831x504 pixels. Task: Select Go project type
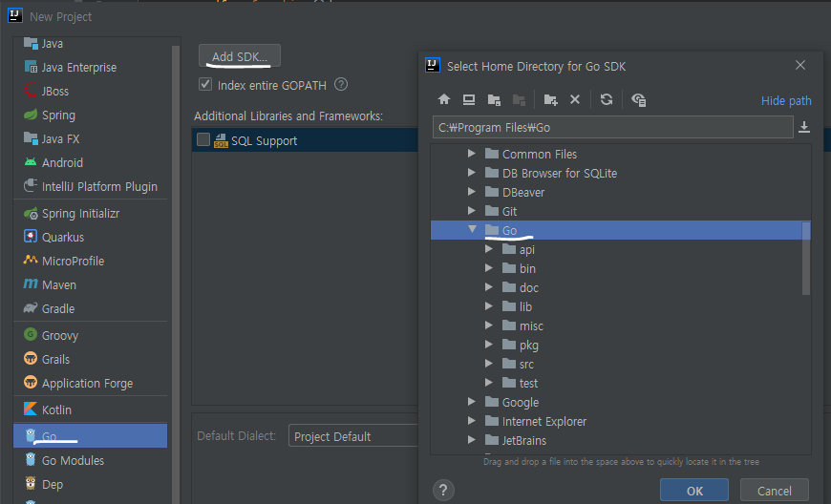click(x=90, y=435)
